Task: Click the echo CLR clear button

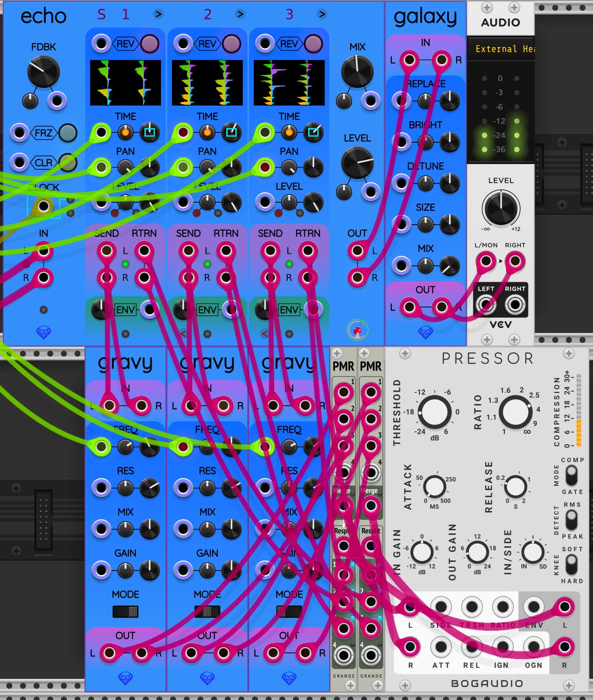Action: [68, 162]
